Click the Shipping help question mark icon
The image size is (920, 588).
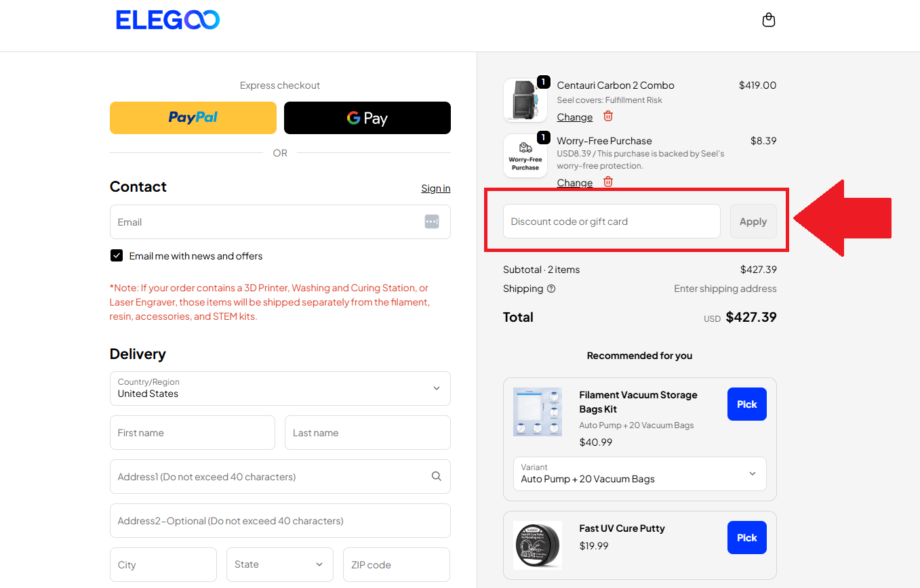point(551,289)
